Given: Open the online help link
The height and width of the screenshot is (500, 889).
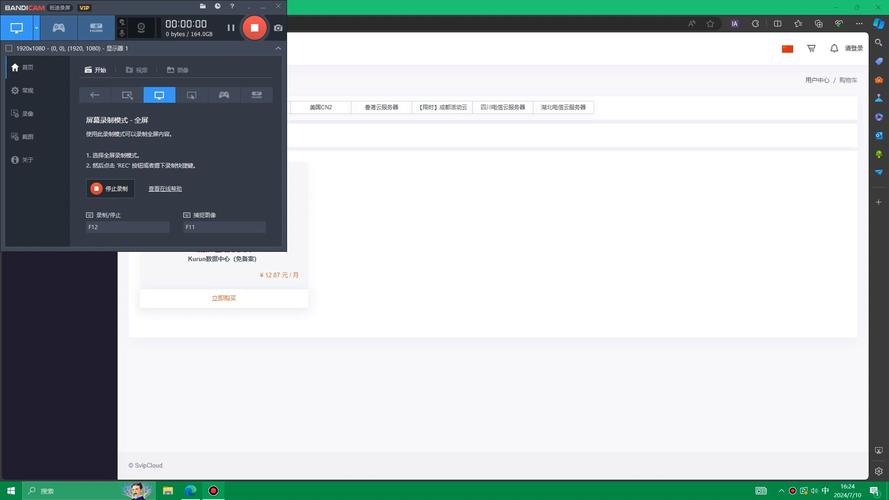Looking at the screenshot, I should tap(165, 189).
